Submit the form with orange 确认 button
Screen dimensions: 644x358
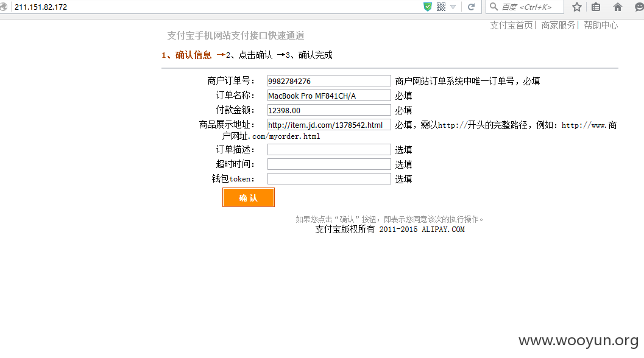coord(249,197)
